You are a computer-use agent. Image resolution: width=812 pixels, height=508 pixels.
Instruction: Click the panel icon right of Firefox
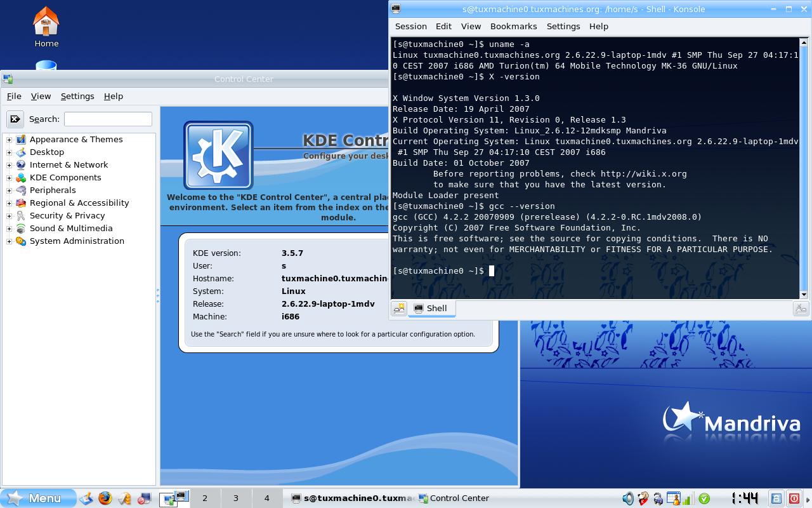point(124,498)
